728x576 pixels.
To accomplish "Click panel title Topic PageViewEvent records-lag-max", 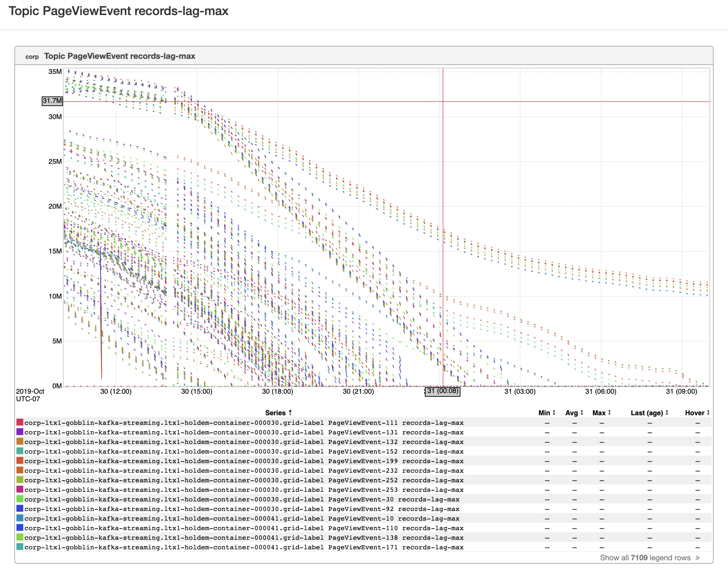I will [119, 56].
